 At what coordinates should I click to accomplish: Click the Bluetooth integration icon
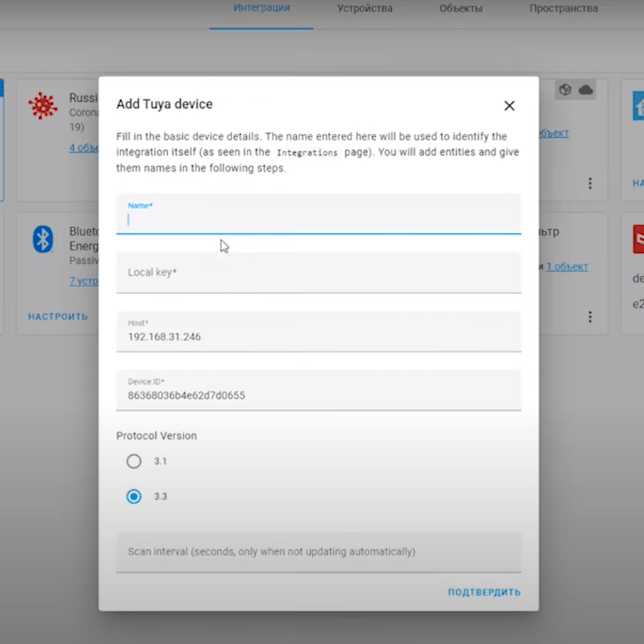coord(42,239)
